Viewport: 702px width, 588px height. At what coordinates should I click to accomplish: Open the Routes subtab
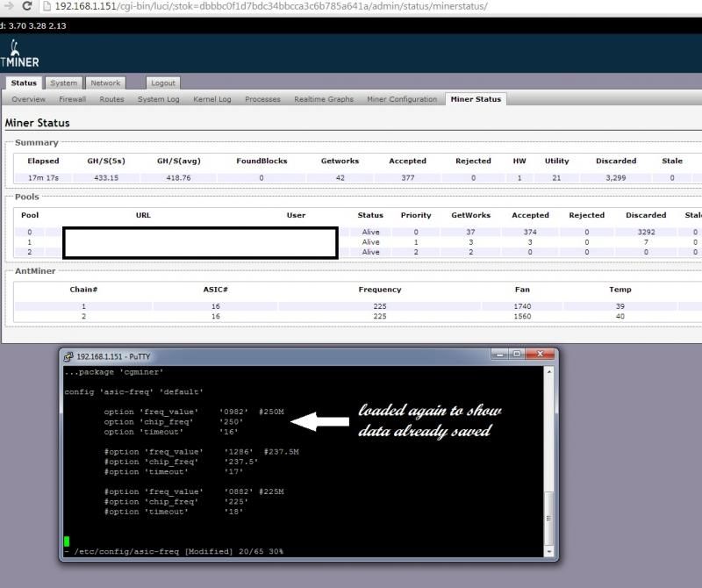point(111,99)
